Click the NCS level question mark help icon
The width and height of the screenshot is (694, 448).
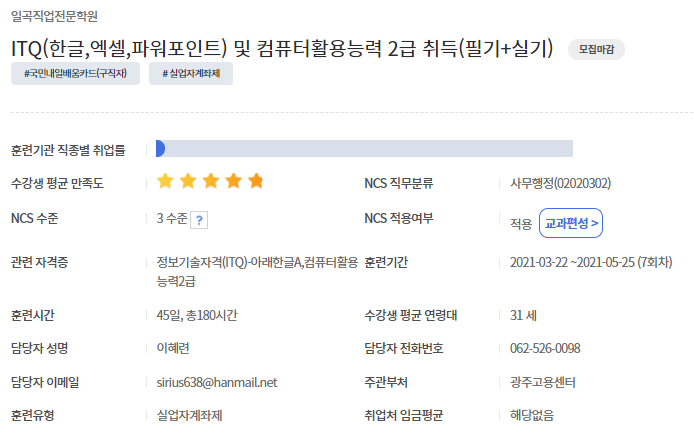[x=199, y=220]
